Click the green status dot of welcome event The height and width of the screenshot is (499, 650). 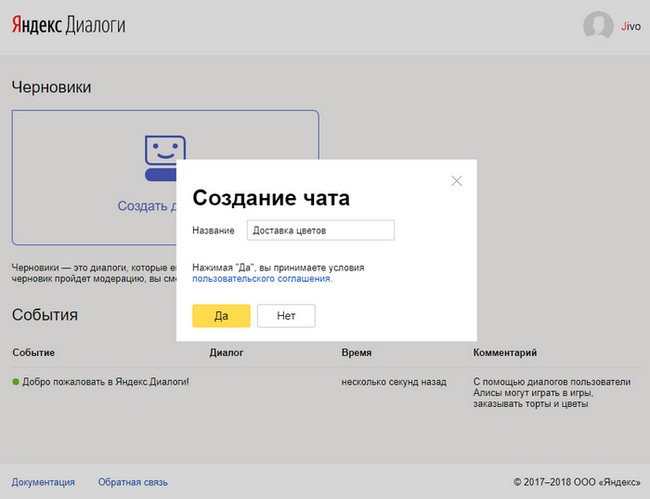click(x=16, y=382)
